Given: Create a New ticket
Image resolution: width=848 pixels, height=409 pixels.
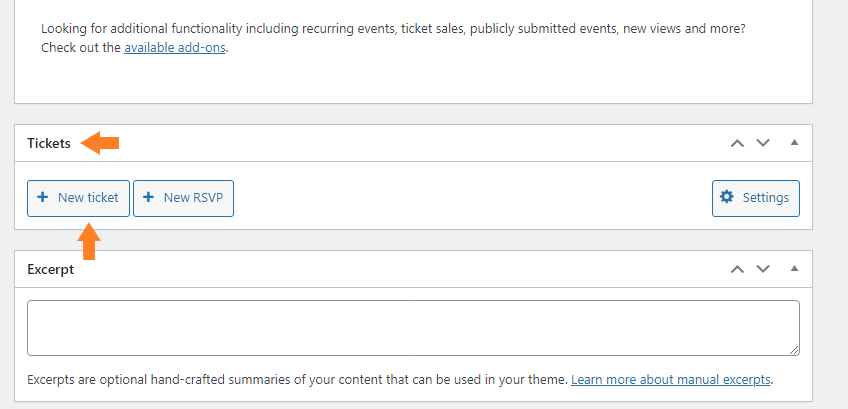Looking at the screenshot, I should (x=78, y=198).
